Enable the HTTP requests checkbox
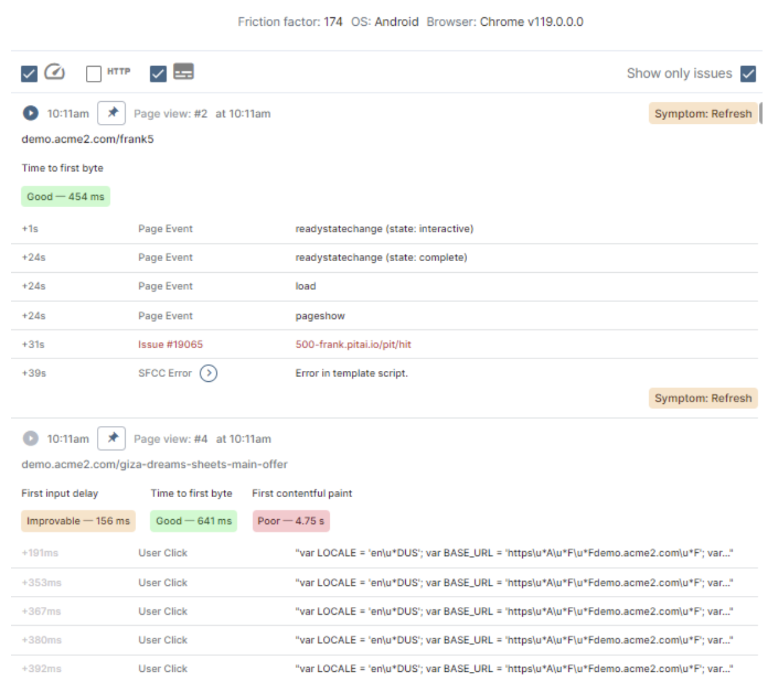 coord(94,74)
